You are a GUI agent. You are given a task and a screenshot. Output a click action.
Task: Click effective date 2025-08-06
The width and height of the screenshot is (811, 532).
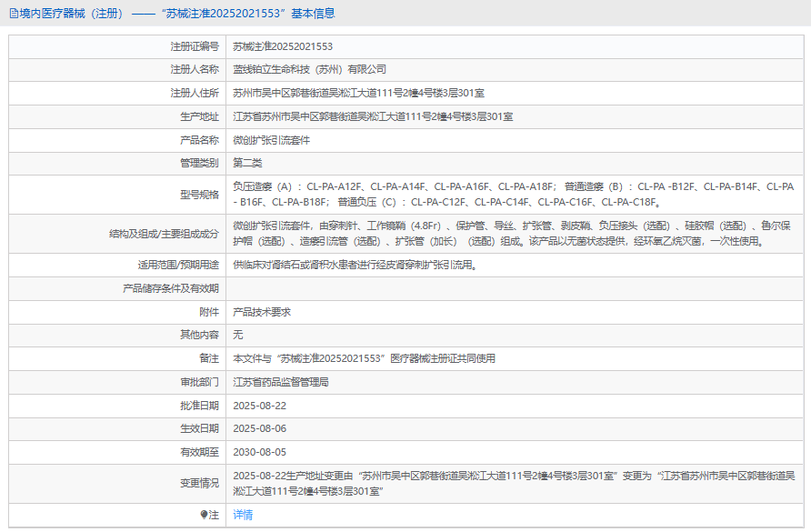click(x=260, y=428)
